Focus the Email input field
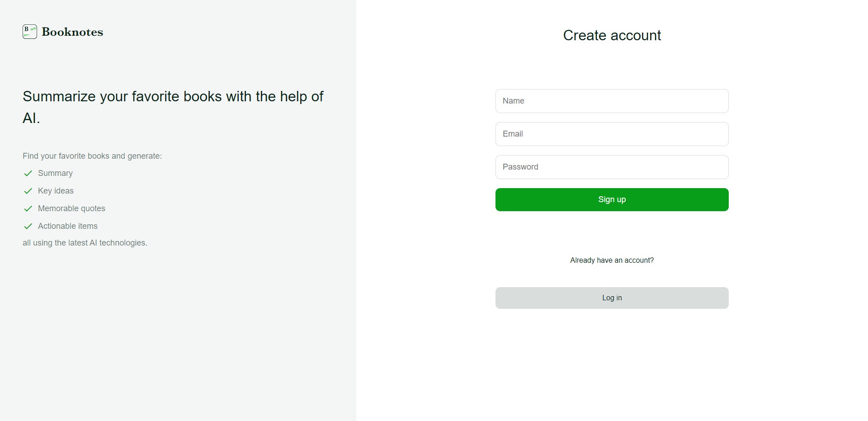 612,134
